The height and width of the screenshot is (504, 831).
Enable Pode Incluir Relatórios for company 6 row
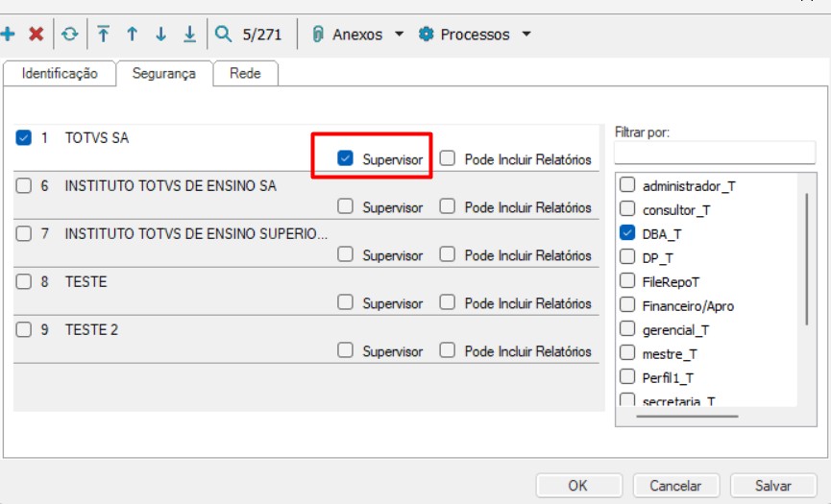tap(448, 206)
